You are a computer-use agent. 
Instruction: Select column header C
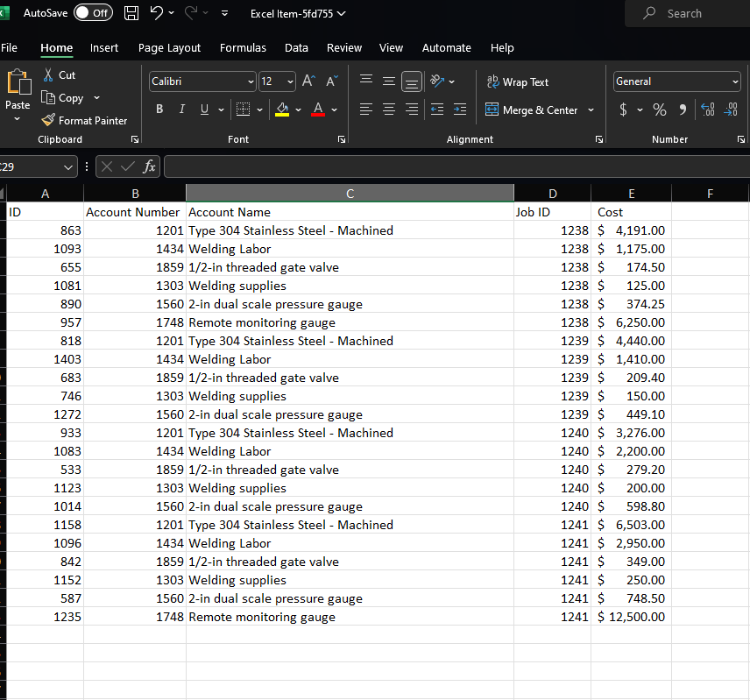click(x=350, y=193)
